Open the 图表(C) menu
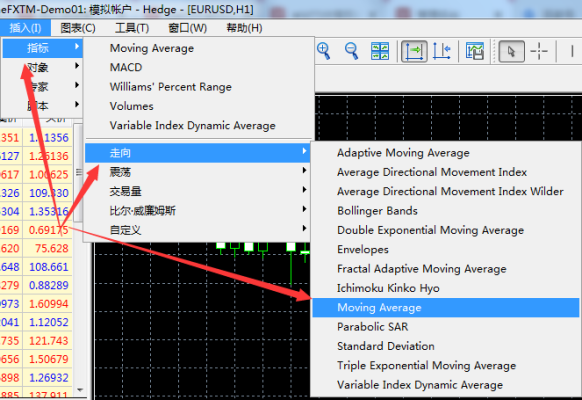 pos(78,28)
